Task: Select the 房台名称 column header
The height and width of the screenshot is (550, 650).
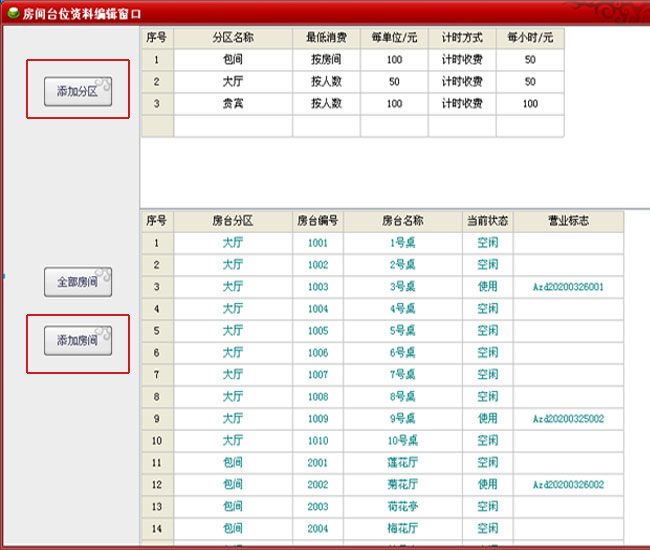Action: (403, 221)
